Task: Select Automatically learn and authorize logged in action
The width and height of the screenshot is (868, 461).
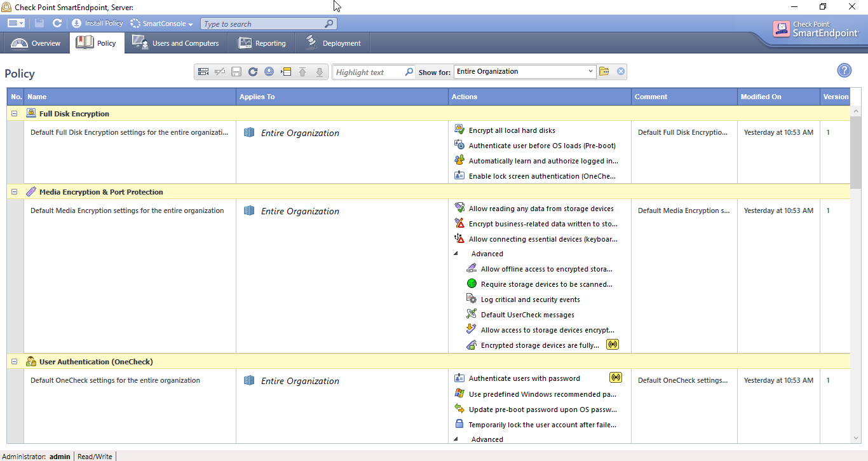Action: [543, 161]
